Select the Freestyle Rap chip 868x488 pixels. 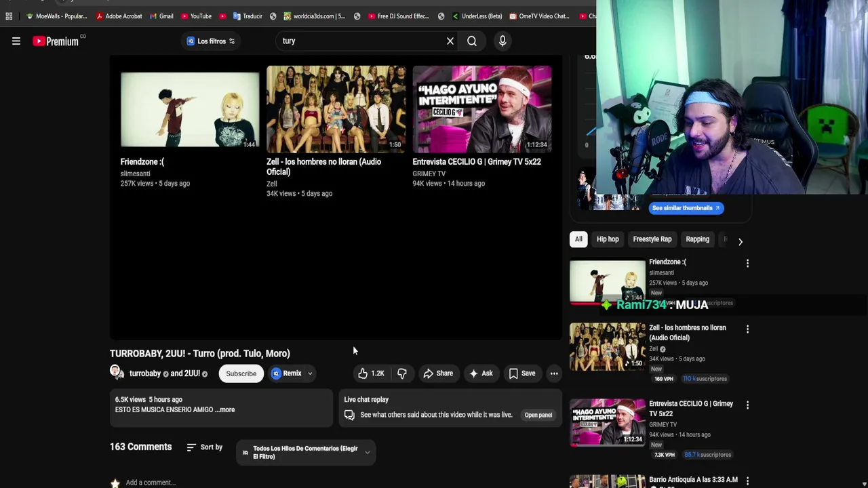tap(652, 239)
